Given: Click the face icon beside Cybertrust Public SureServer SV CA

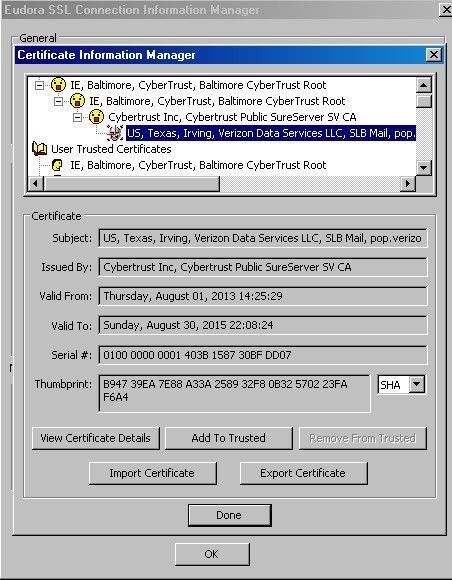Looking at the screenshot, I should (x=96, y=117).
